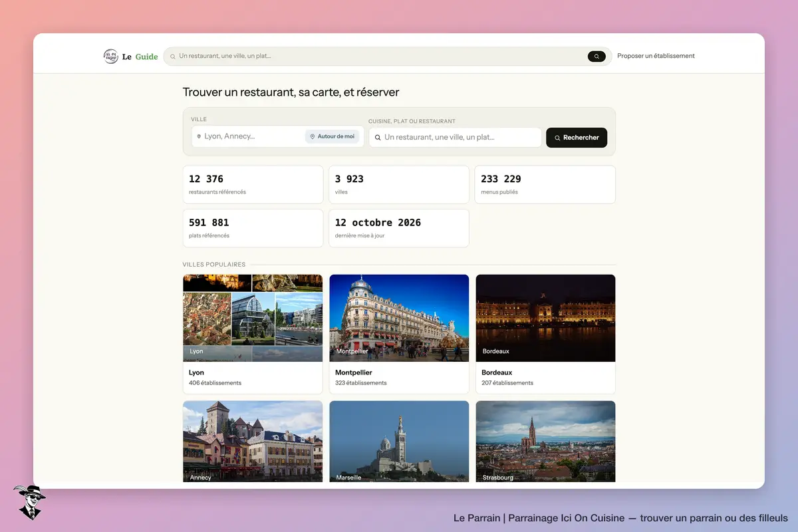Viewport: 798px width, 532px height.
Task: Open the Bordeaux night photo
Action: (545, 318)
